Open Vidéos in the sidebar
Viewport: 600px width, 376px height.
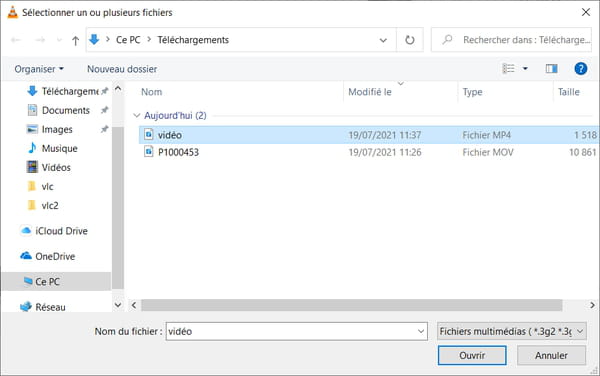(49, 168)
